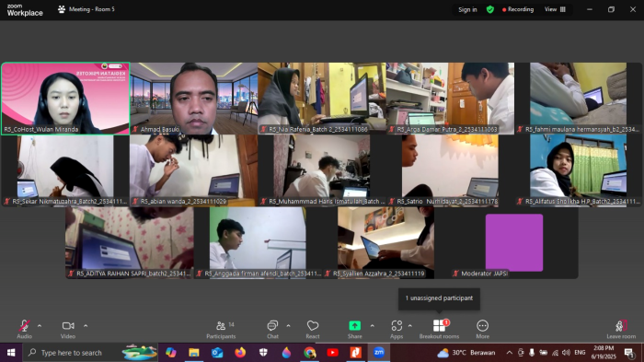
Task: Open the View layout menu
Action: coord(555,9)
